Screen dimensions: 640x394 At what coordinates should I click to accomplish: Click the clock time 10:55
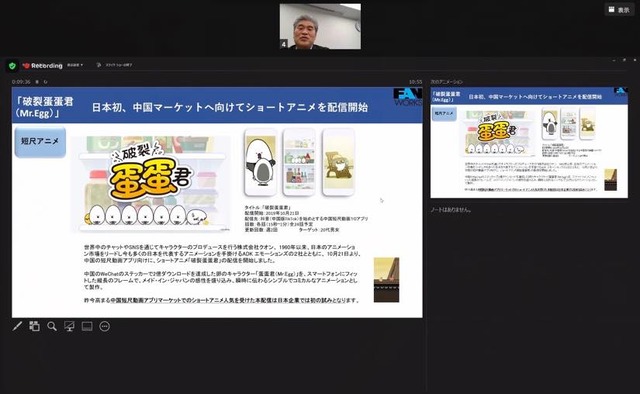coord(416,82)
